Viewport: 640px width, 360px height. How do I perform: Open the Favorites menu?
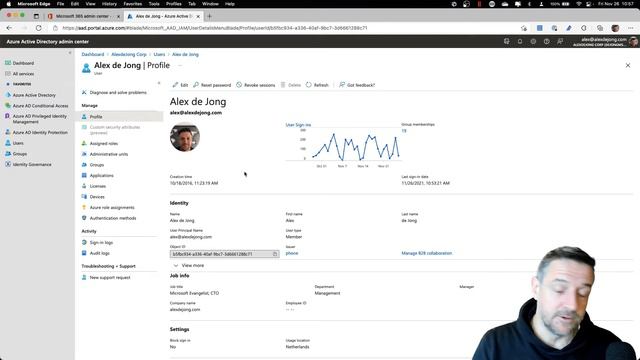[133, 4]
